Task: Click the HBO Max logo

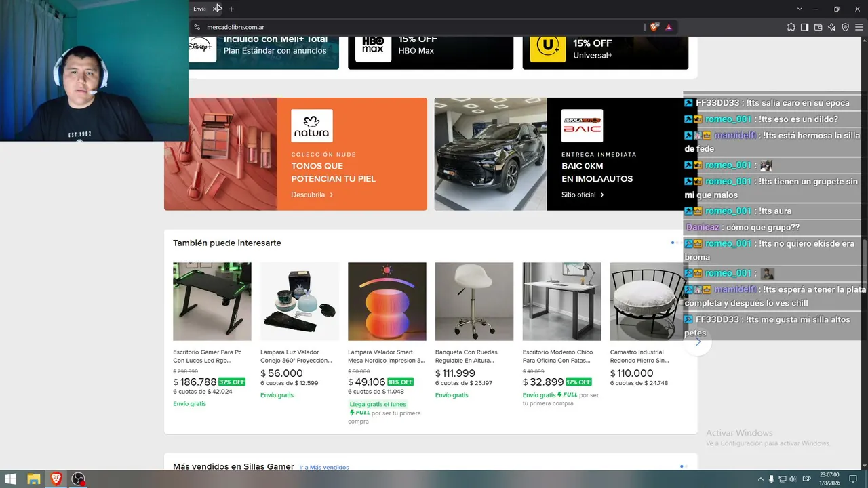Action: [373, 48]
